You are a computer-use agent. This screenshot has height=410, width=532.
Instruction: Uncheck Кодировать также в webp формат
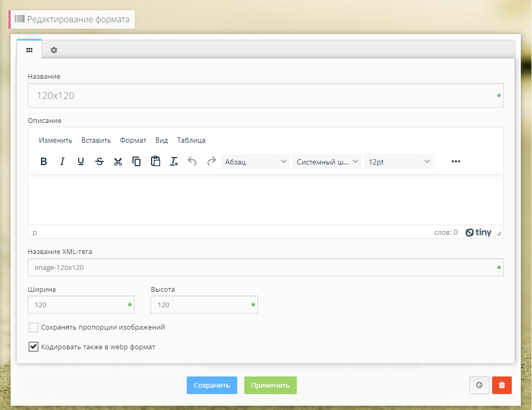pyautogui.click(x=34, y=347)
